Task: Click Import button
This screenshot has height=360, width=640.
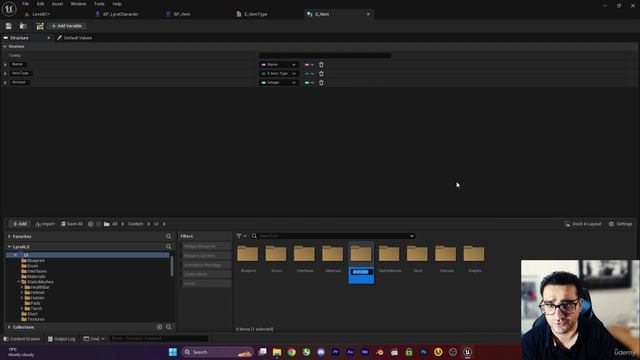Action: pos(45,224)
